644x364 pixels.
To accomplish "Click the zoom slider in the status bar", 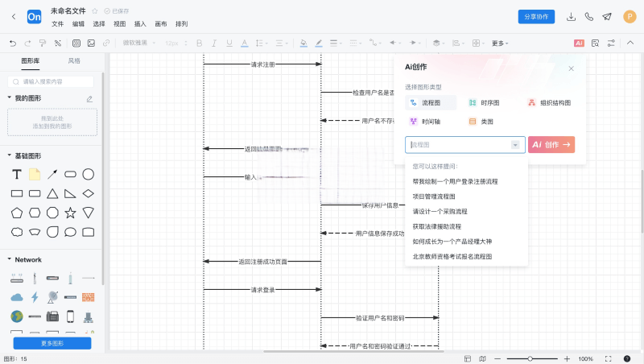I will pos(530,358).
